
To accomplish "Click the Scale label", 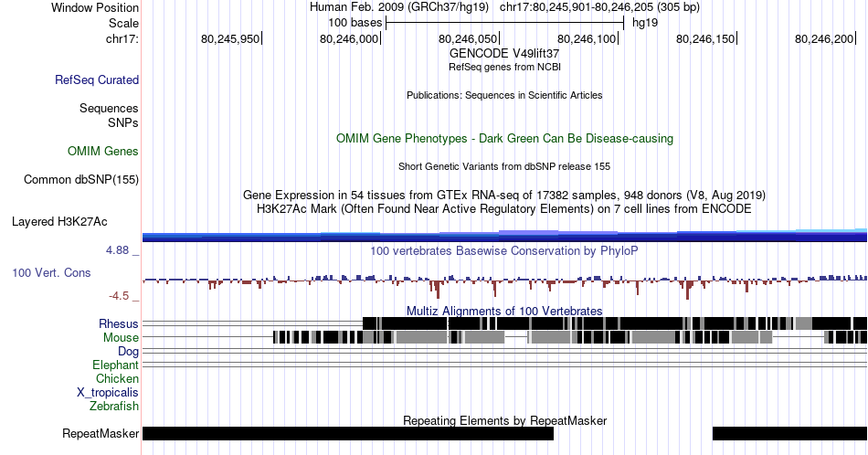I will tap(123, 23).
